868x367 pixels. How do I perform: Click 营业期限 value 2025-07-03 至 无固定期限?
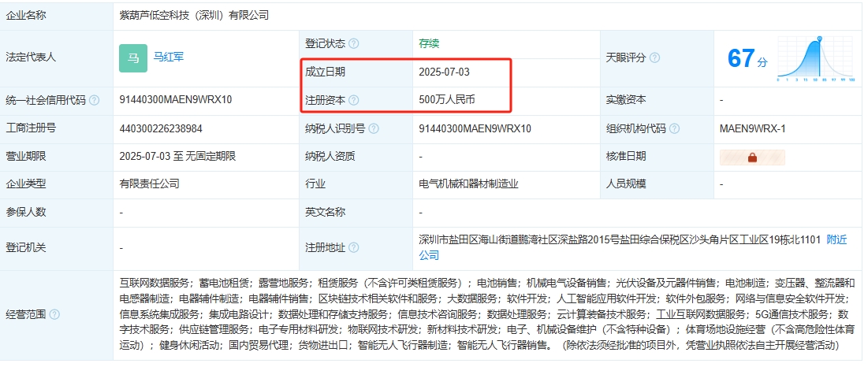[x=177, y=157]
